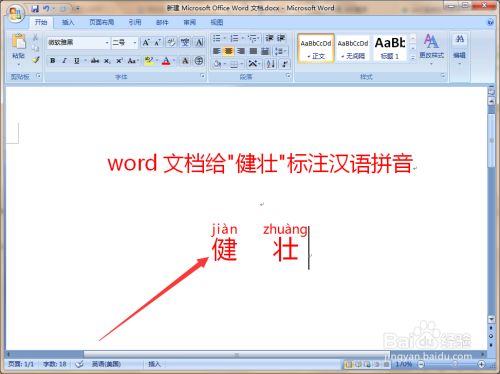
Task: Click the Increase Indent icon
Action: (x=281, y=38)
